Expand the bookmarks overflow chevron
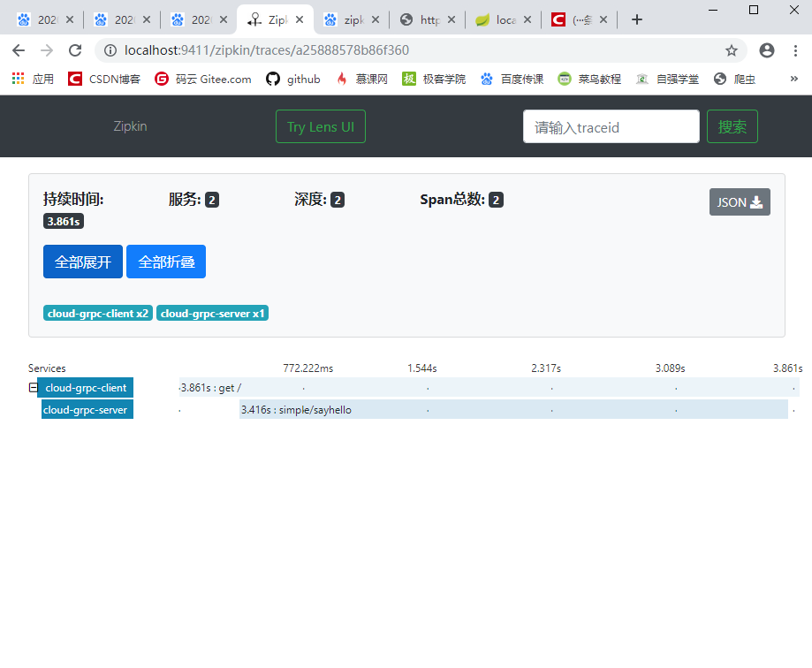This screenshot has height=668, width=812. (x=793, y=79)
